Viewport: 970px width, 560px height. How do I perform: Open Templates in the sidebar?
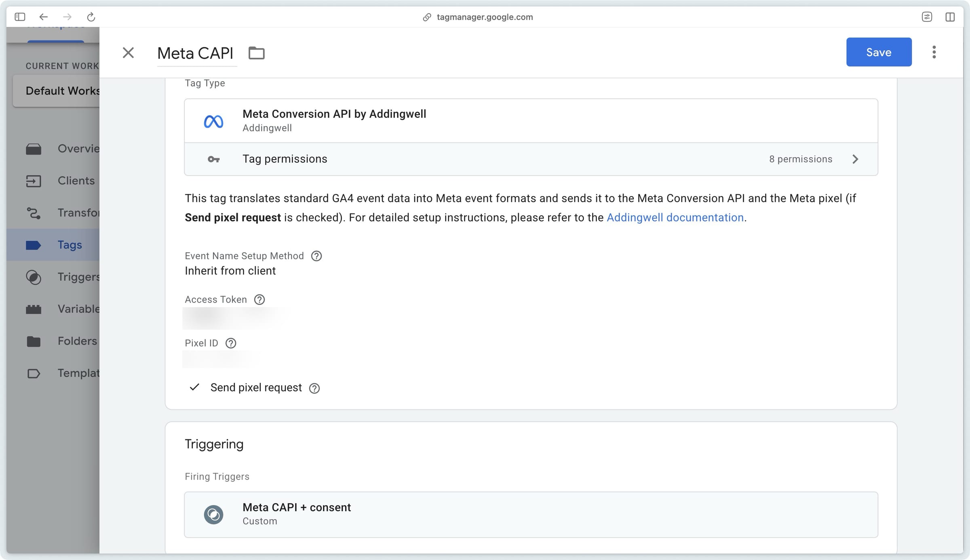pyautogui.click(x=53, y=373)
